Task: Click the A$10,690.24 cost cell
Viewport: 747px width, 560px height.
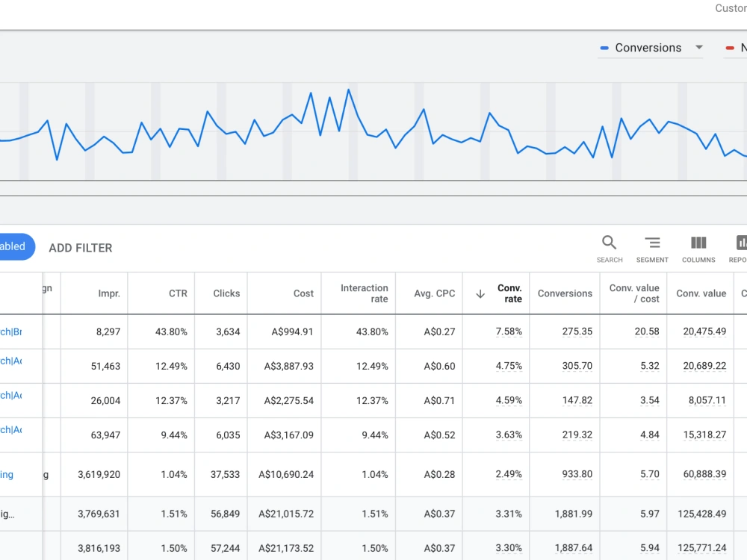Action: (286, 474)
